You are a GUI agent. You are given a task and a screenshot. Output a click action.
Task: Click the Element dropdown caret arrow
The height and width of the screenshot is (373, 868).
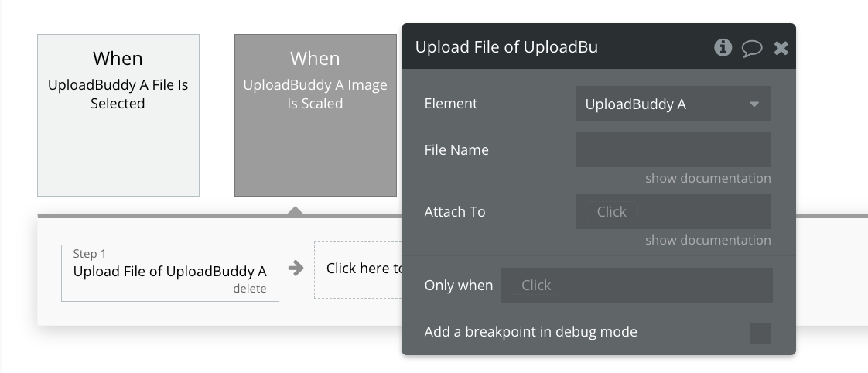coord(754,104)
